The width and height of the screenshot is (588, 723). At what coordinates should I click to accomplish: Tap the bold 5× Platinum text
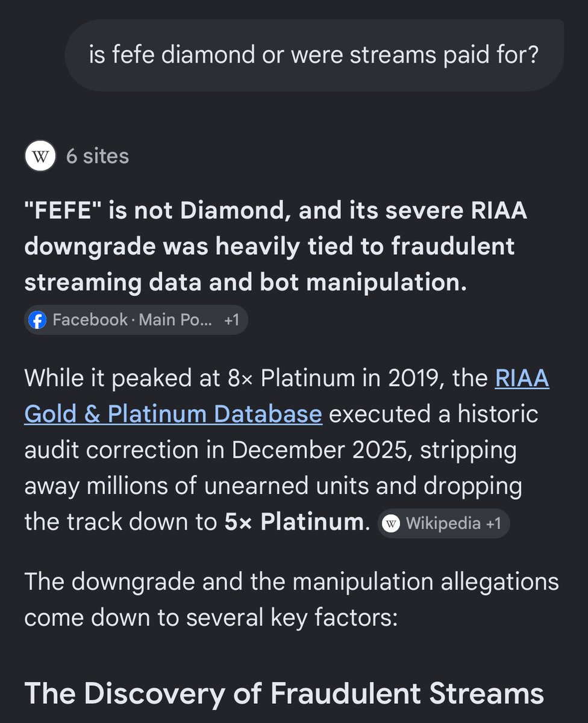coord(295,522)
